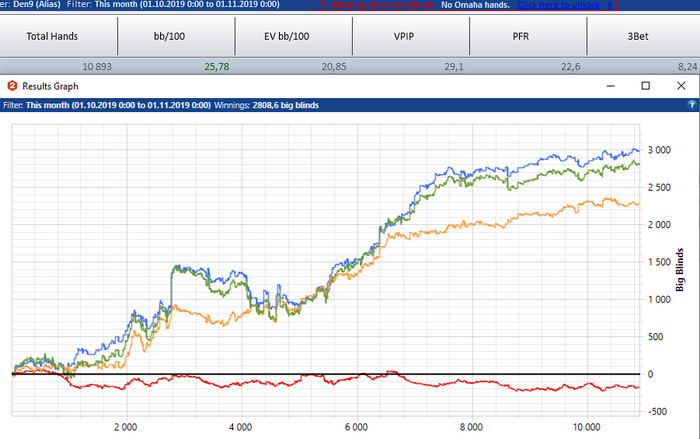Viewport: 700px width, 439px height.
Task: Select the 29,1 VPIP value
Action: (x=454, y=67)
